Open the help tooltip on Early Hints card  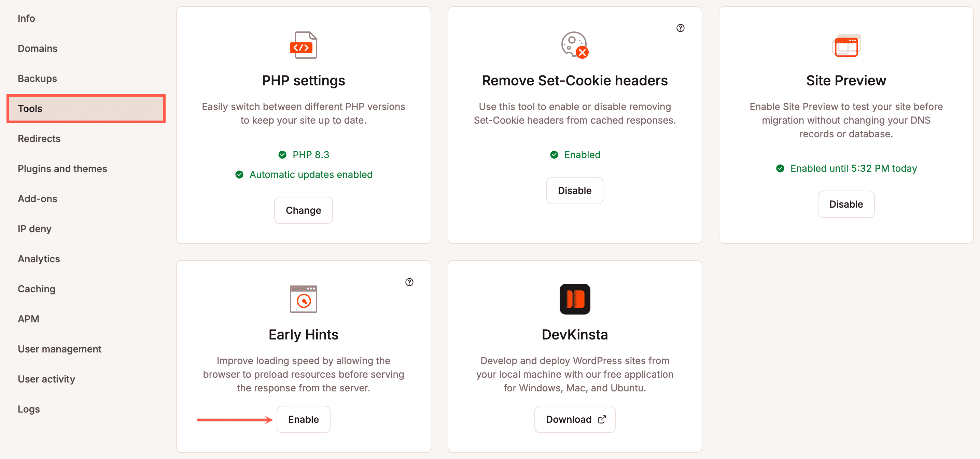click(409, 282)
